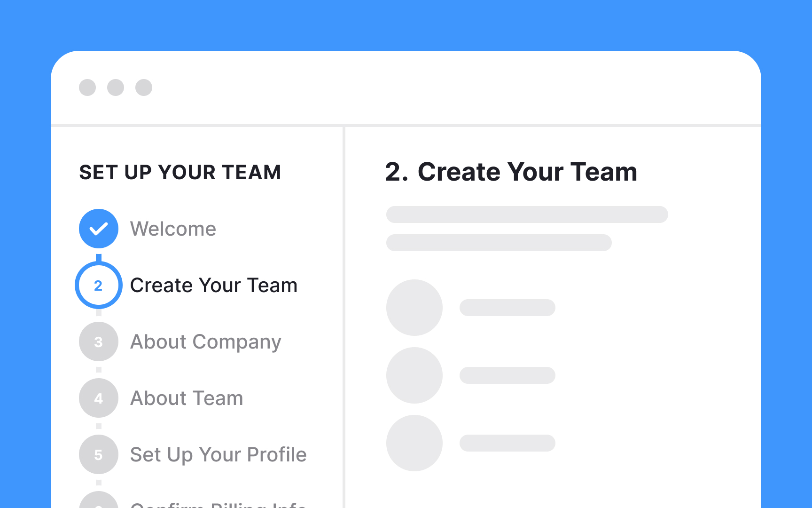
Task: Click the second member name placeholder bar
Action: pos(507,375)
